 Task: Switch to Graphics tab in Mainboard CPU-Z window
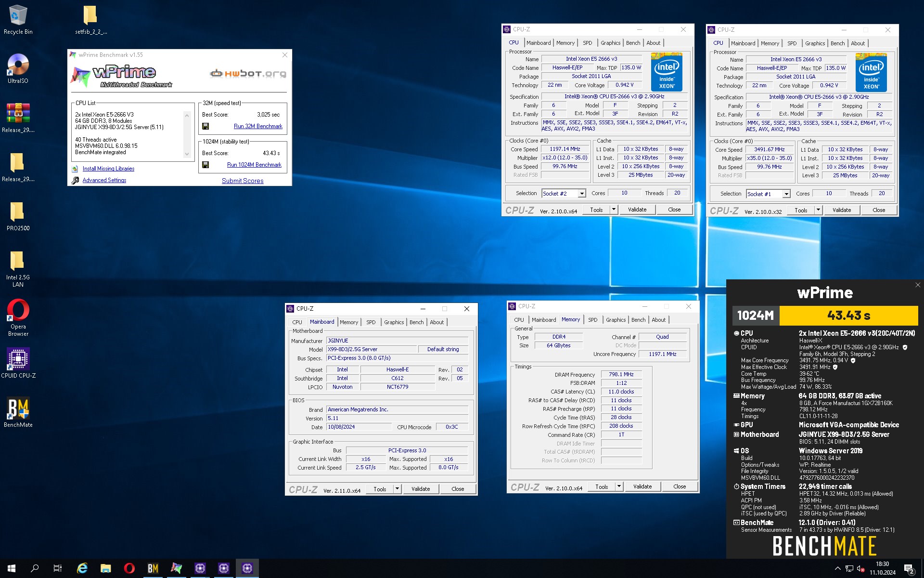click(x=394, y=322)
